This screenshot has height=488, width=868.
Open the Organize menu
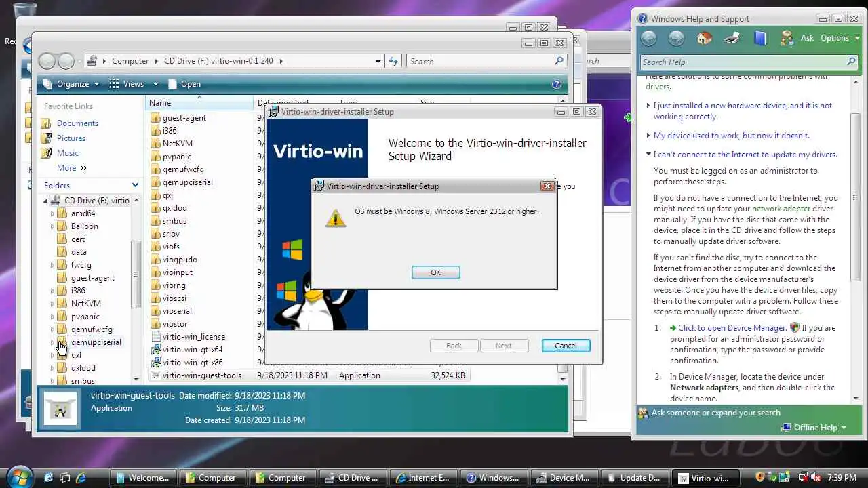coord(71,84)
